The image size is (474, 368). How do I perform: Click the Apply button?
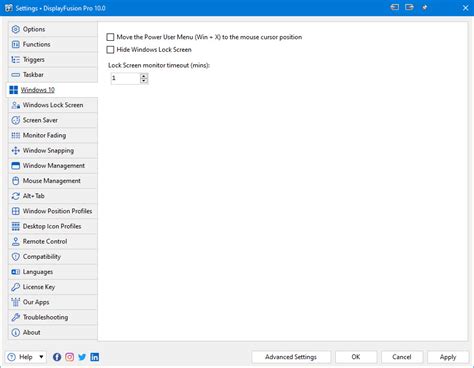click(448, 357)
